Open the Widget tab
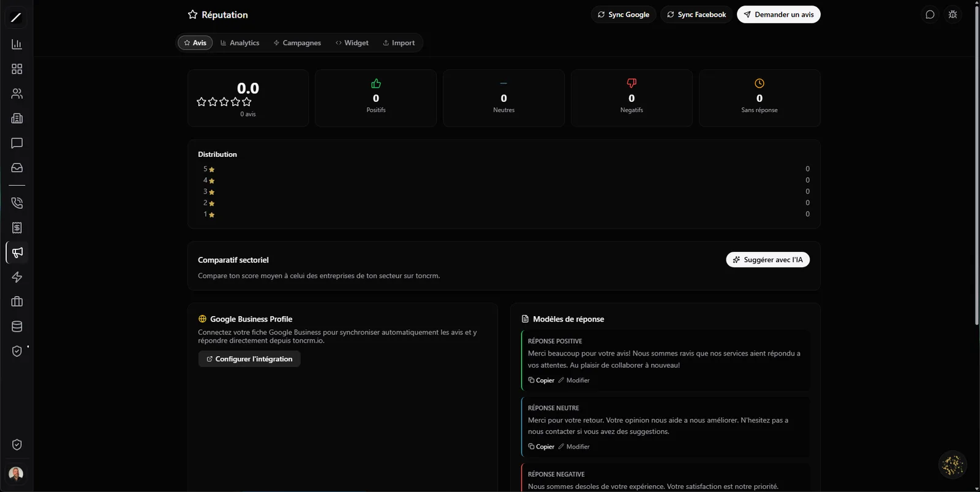980x492 pixels. click(x=352, y=43)
